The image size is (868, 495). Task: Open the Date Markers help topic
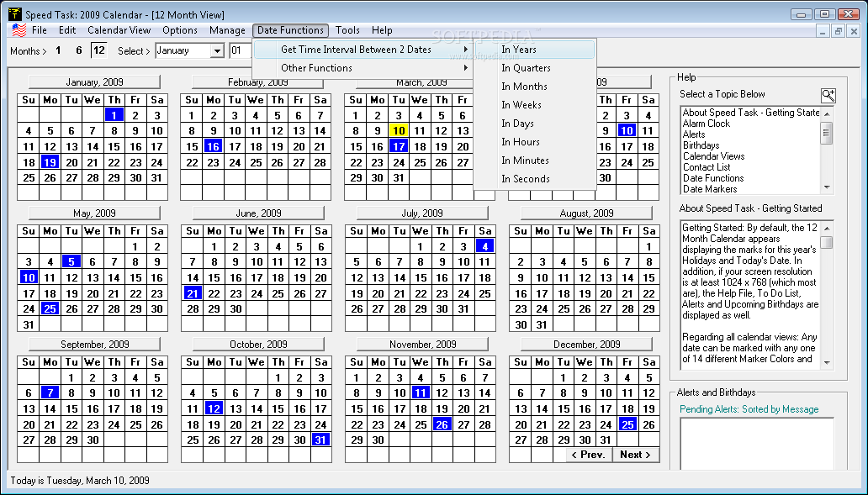710,188
